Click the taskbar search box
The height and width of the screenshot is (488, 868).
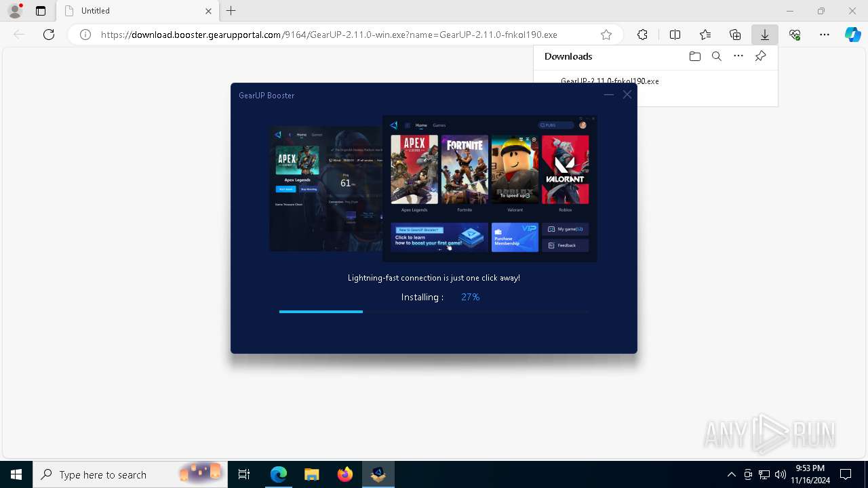coord(130,474)
